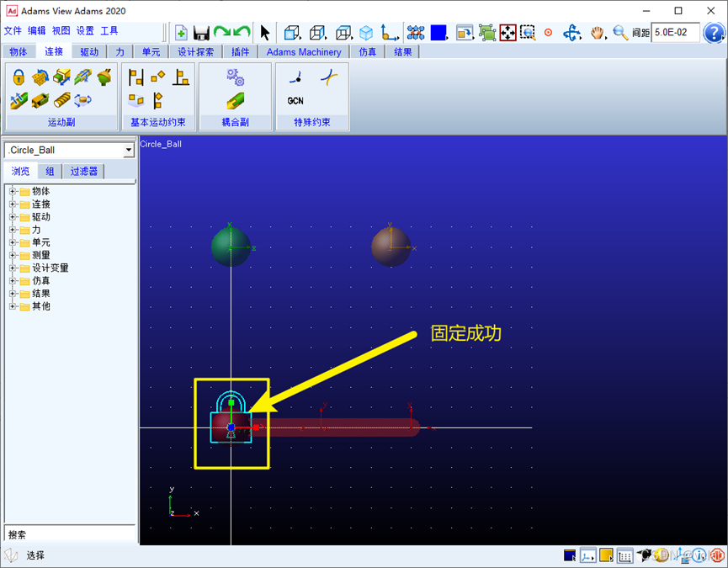Pick the Hooke universal joint tool

pyautogui.click(x=40, y=100)
